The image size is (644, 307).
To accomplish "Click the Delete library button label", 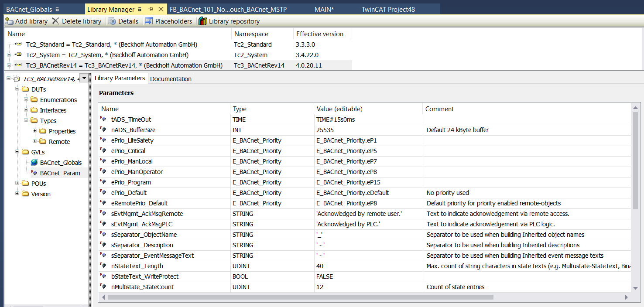I will pyautogui.click(x=82, y=21).
